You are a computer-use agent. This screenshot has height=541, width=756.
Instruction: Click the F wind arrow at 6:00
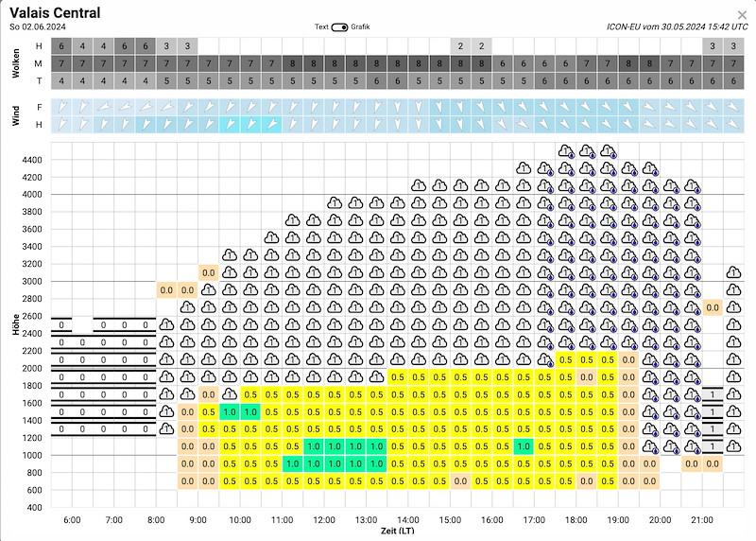(x=61, y=107)
